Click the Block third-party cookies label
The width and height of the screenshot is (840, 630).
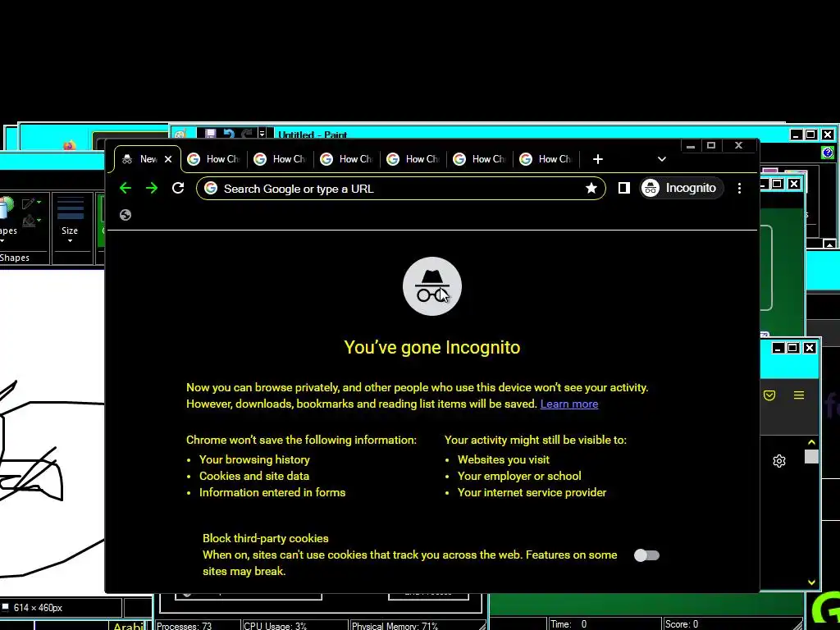[266, 538]
